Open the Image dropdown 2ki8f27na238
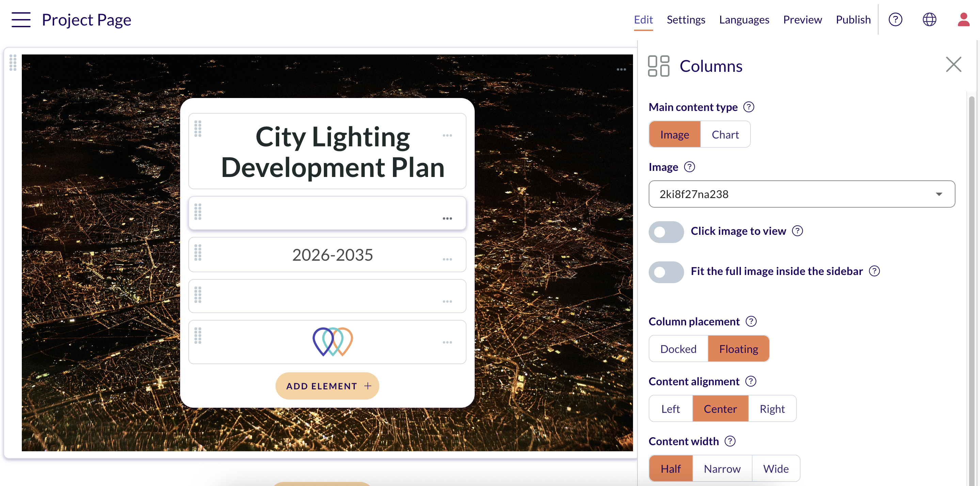 [802, 194]
